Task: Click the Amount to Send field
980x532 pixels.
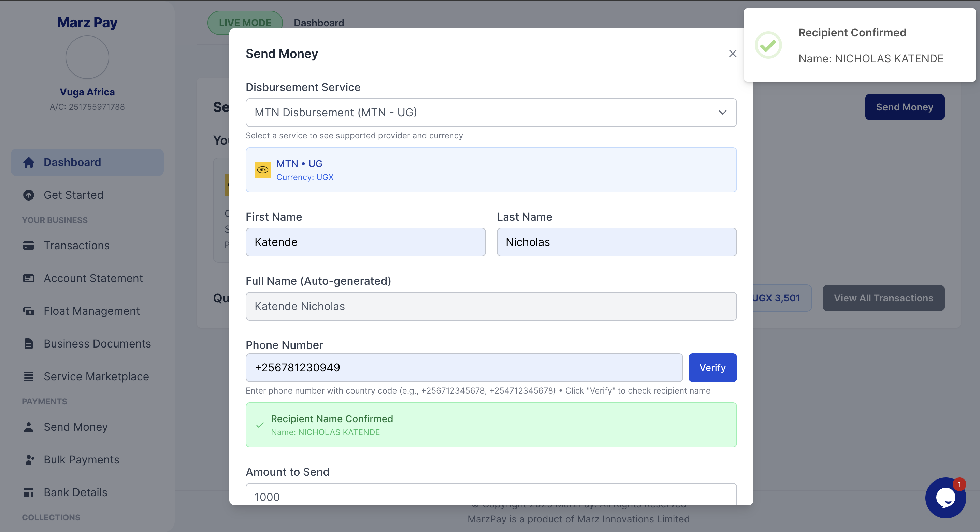Action: pos(491,494)
